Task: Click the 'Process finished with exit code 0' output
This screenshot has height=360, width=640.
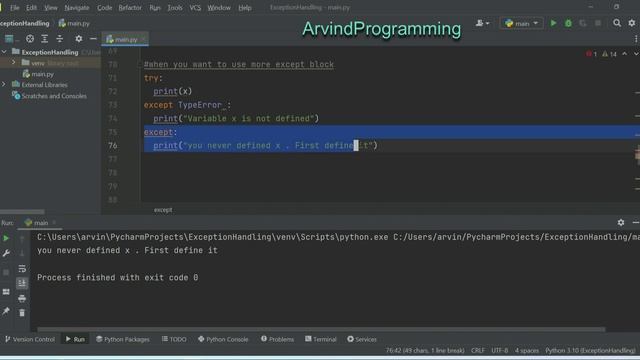Action: (x=118, y=278)
